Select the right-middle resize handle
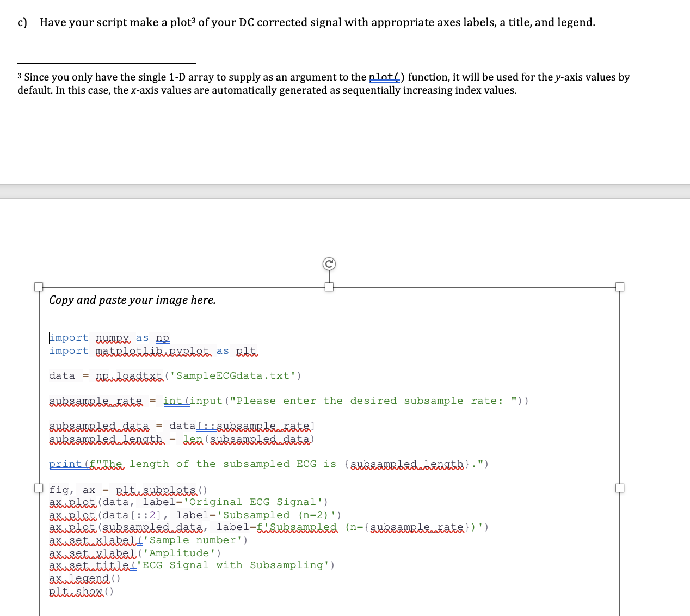Viewport: 690px width, 616px height. click(619, 489)
